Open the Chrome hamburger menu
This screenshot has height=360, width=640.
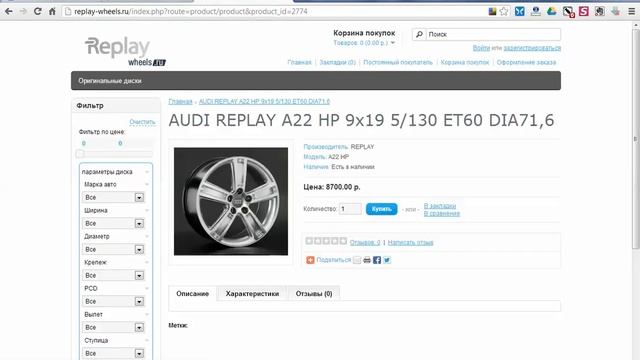(631, 11)
